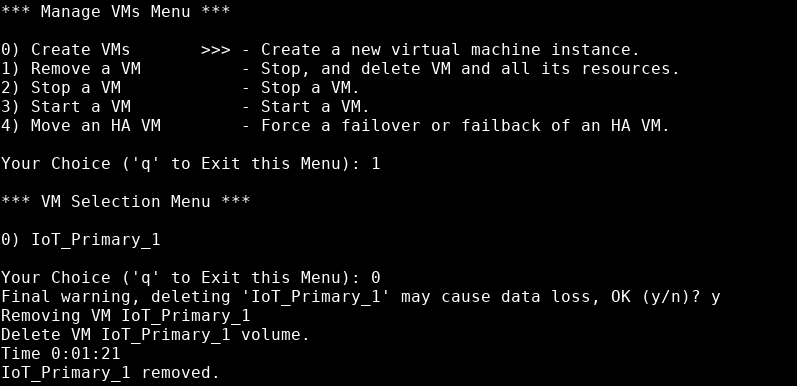Viewport: 797px width, 386px height.
Task: Click the 'Final warning, deleting' message line
Action: point(360,296)
